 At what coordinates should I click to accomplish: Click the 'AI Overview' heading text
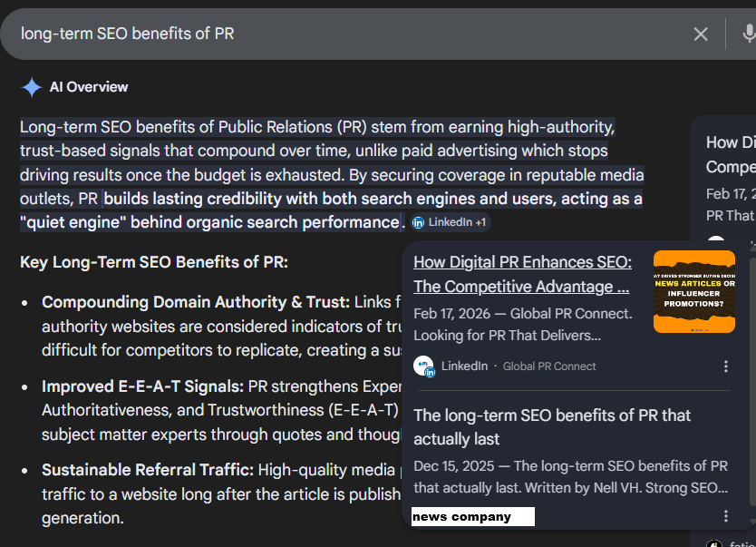(89, 87)
